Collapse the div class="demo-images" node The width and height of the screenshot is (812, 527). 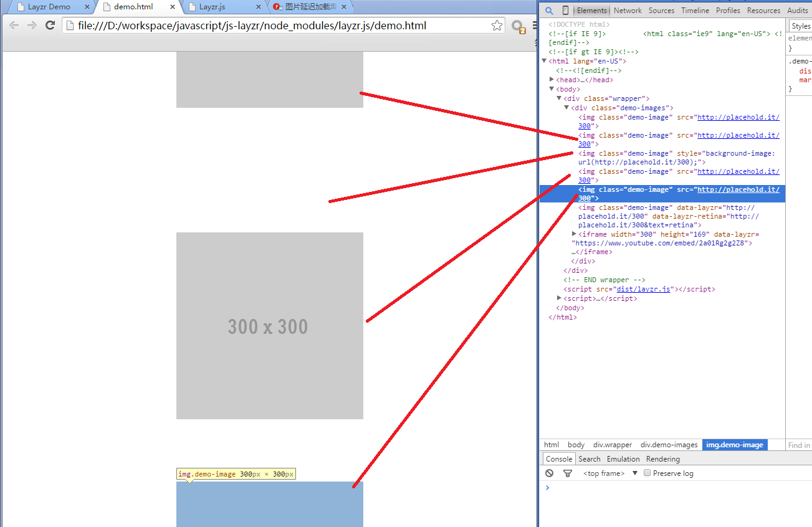[566, 108]
